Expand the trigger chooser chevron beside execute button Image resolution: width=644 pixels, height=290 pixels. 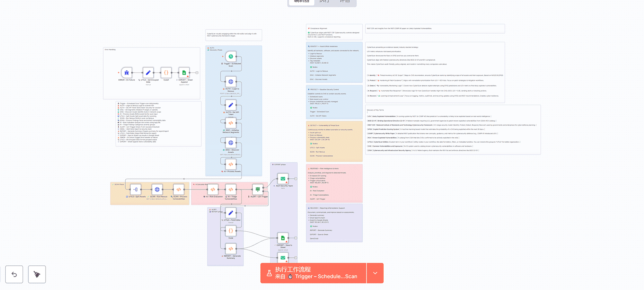[375, 273]
